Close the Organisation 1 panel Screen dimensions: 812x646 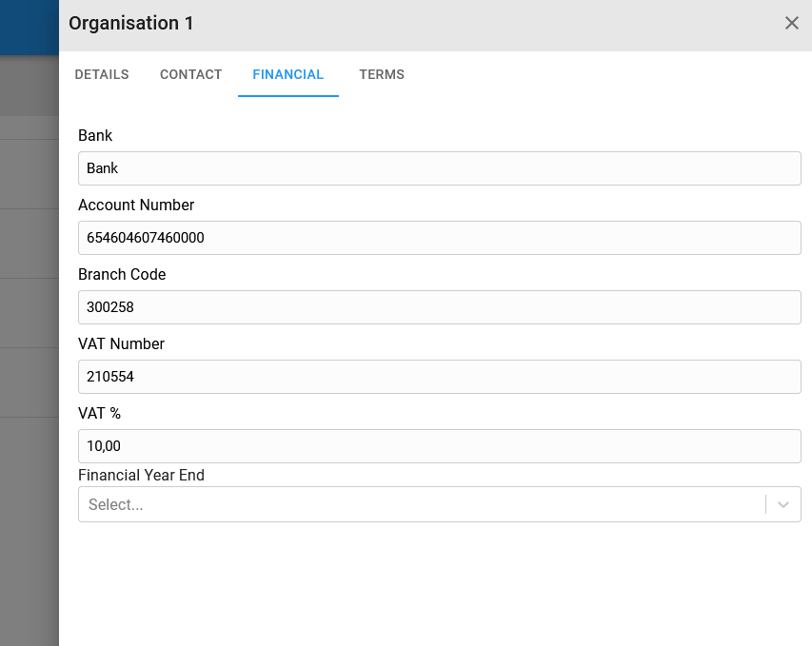point(791,23)
